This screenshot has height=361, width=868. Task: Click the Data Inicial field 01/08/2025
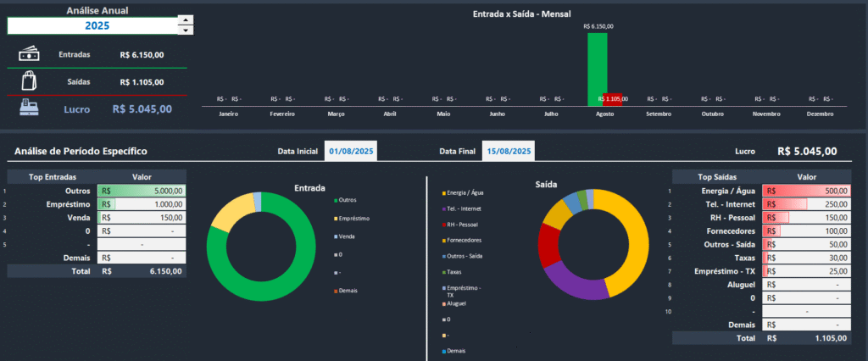[351, 152]
